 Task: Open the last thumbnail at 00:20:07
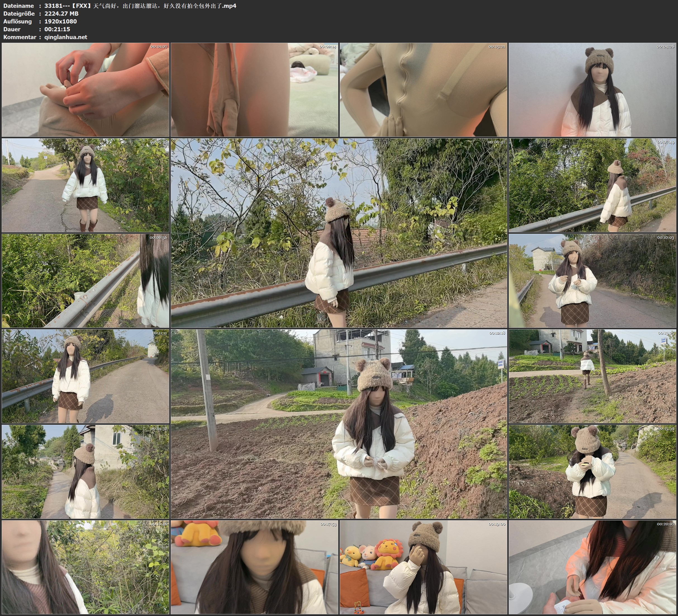(593, 567)
